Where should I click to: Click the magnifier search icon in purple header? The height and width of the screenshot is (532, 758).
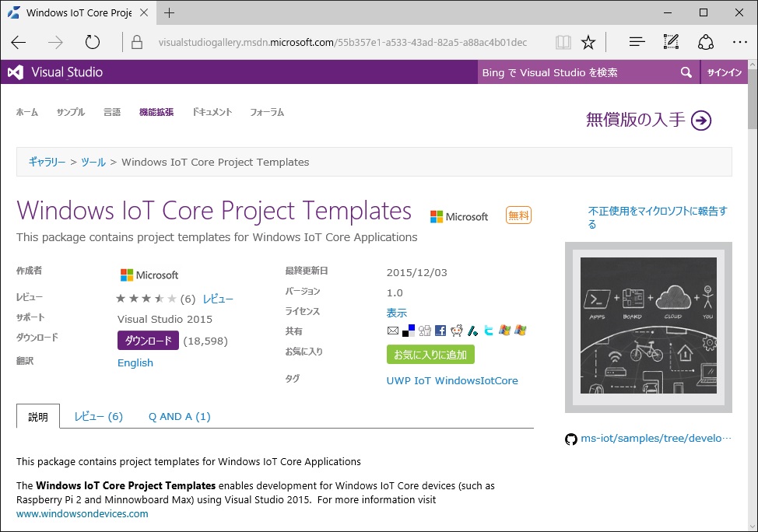[x=686, y=72]
